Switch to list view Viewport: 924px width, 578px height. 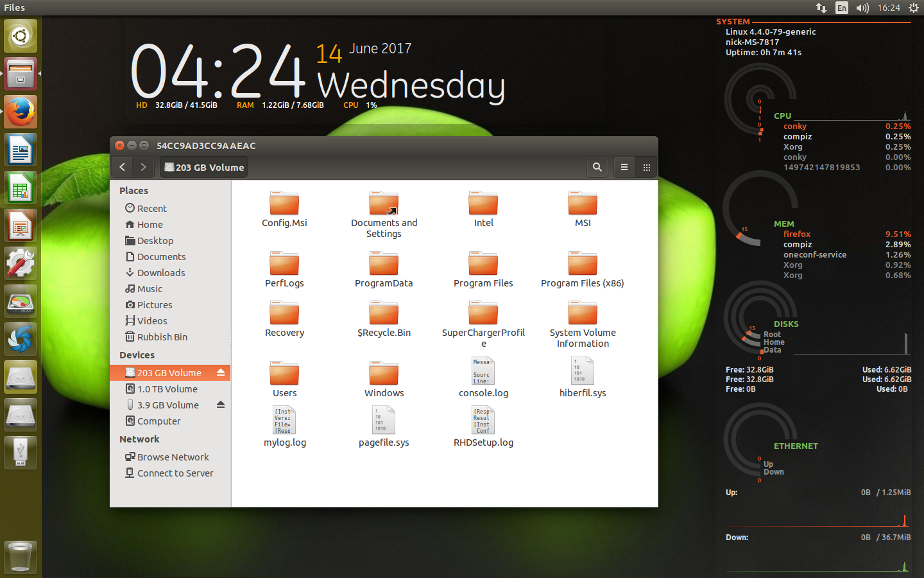[624, 167]
